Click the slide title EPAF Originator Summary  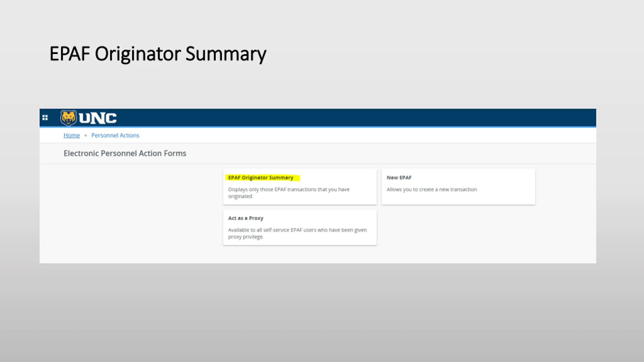pyautogui.click(x=158, y=54)
